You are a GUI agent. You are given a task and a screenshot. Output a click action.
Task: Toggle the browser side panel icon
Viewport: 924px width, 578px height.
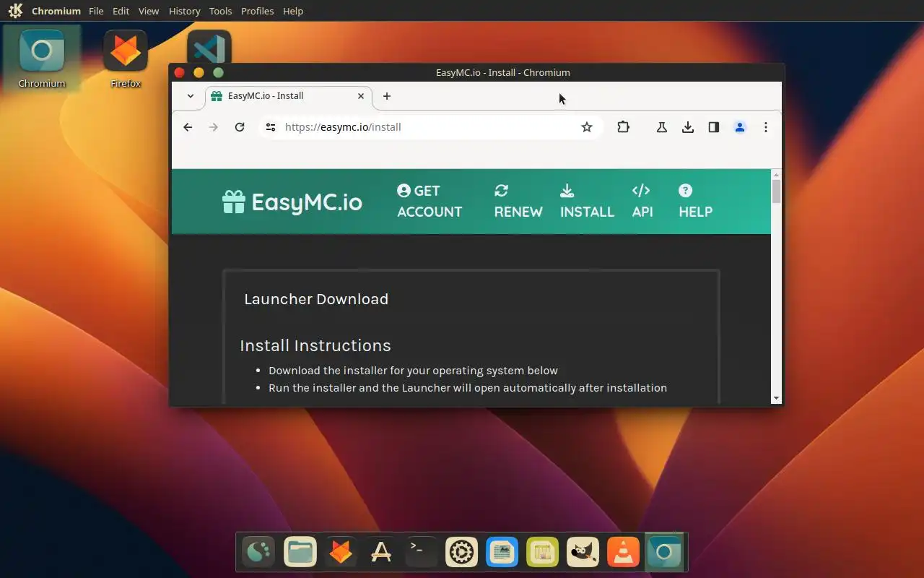click(x=714, y=127)
